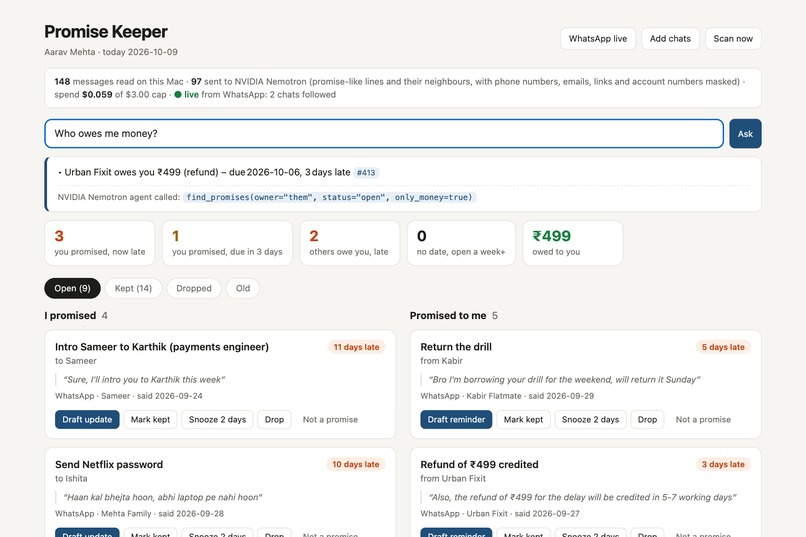Click the Intro Sameer to Karthik title
Screen dimensions: 806x537
(162, 347)
